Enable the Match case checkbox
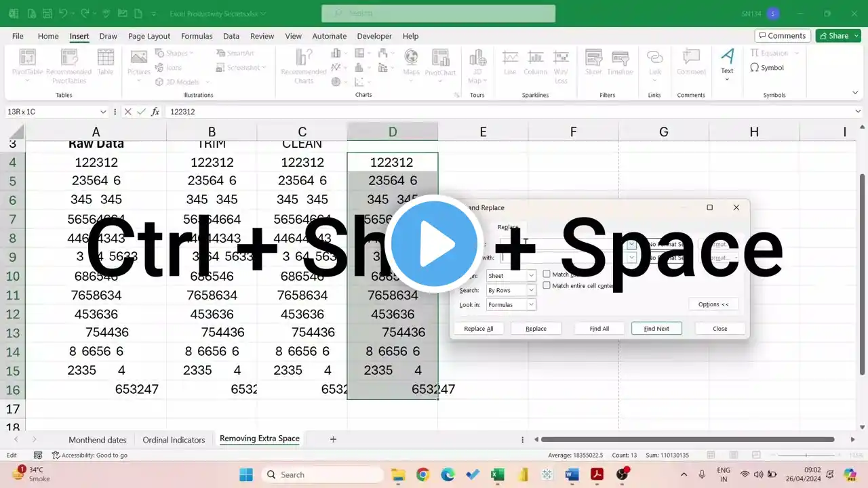868x488 pixels. coord(547,274)
